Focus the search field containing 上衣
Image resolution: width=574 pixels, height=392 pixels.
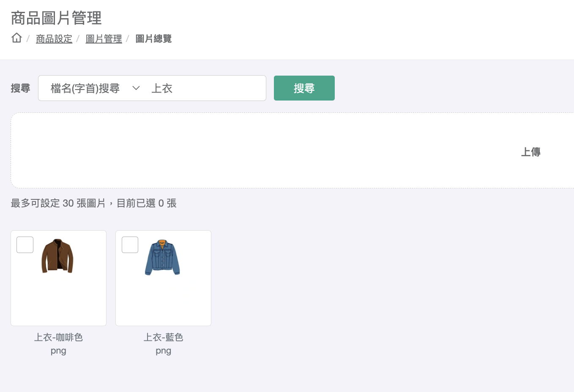(203, 88)
